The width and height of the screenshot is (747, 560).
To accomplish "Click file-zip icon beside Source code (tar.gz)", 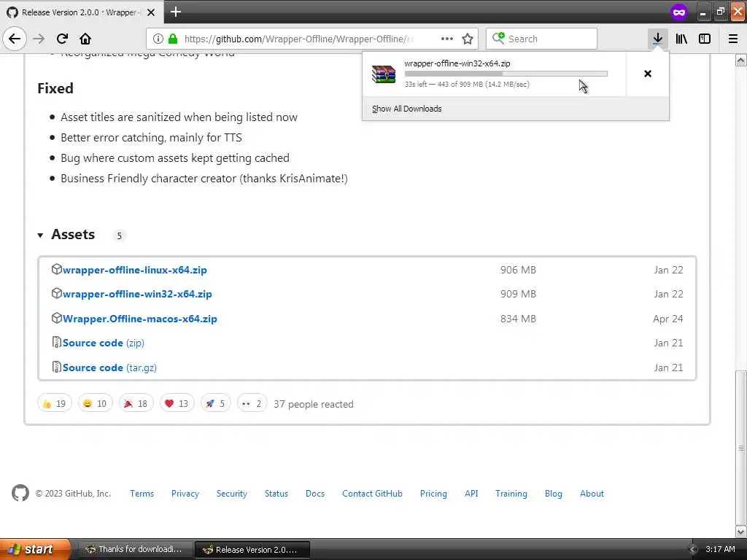I will point(57,367).
